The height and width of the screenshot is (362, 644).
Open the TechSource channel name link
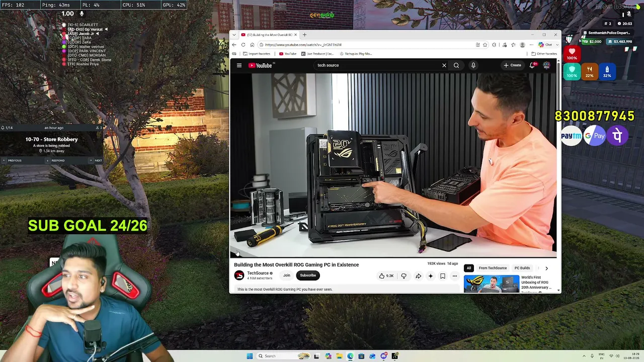point(258,273)
